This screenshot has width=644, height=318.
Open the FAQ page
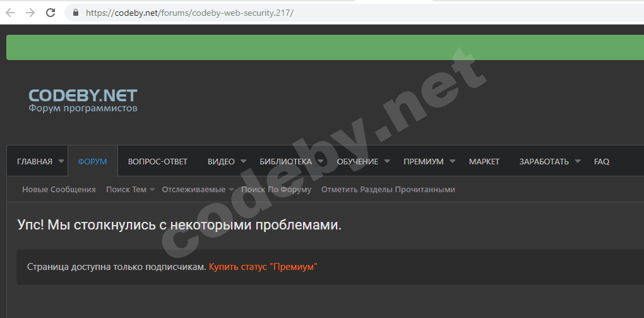click(602, 162)
